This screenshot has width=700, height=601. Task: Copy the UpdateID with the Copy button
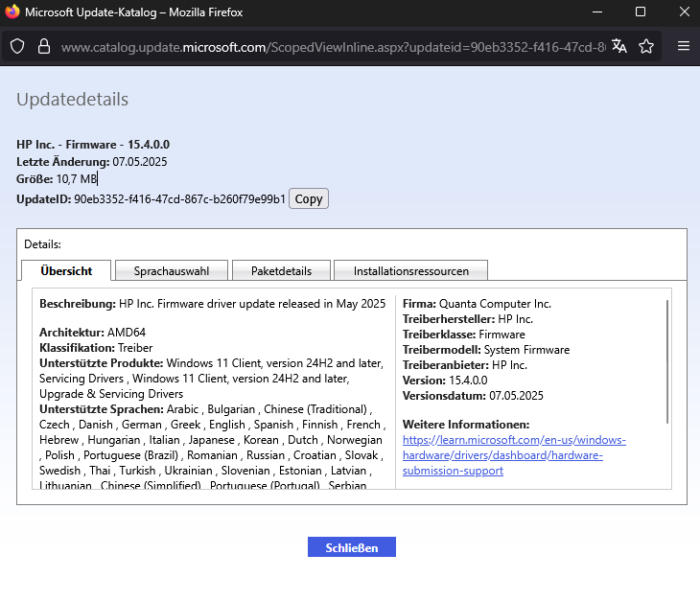tap(309, 198)
